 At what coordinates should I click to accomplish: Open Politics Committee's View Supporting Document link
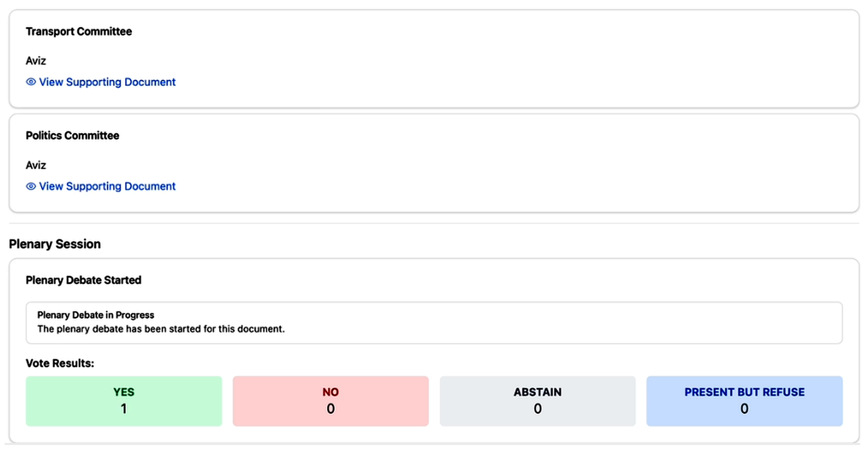pyautogui.click(x=107, y=186)
